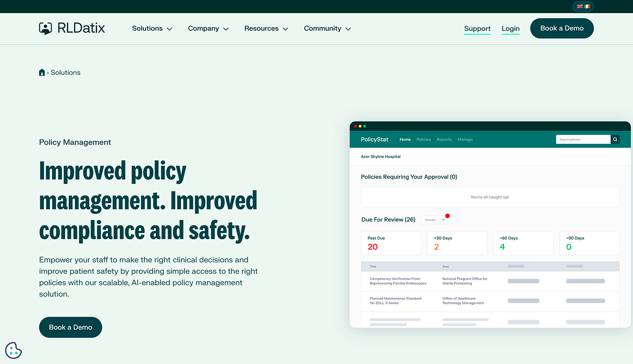Click the magnifier search icon in PolicyStat

click(x=615, y=140)
